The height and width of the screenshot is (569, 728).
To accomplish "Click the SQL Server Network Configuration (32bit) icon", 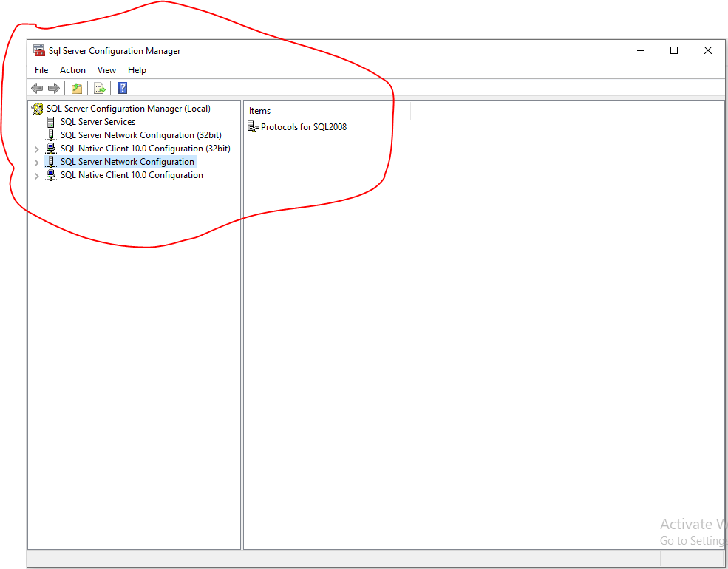I will tap(51, 135).
